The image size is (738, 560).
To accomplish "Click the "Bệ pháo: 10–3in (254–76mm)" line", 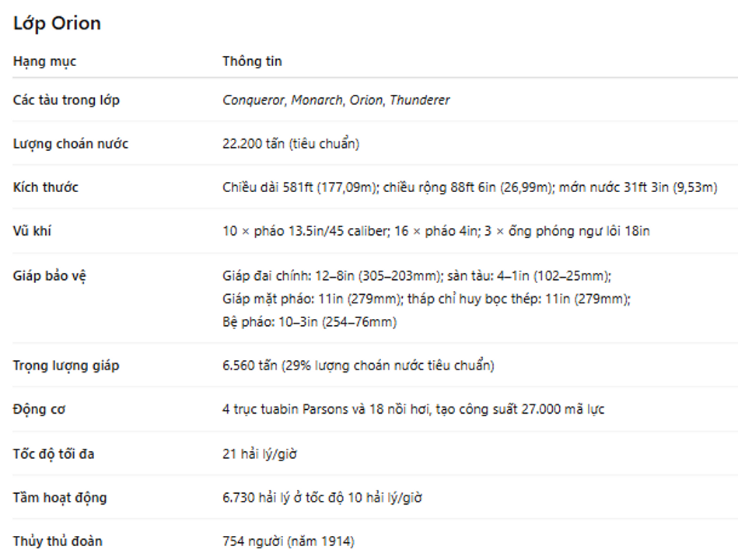I will (x=309, y=321).
